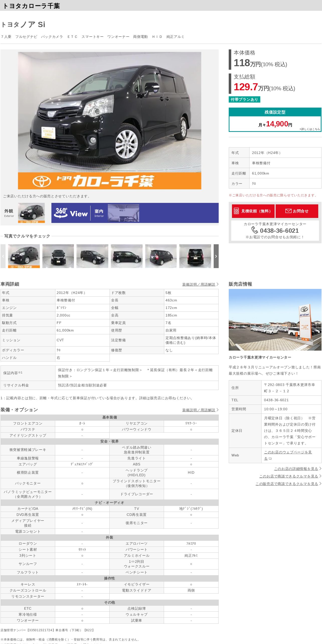The image size is (322, 644).
Task: Select the 外観 Exterior thumbnail
Action: point(31,213)
